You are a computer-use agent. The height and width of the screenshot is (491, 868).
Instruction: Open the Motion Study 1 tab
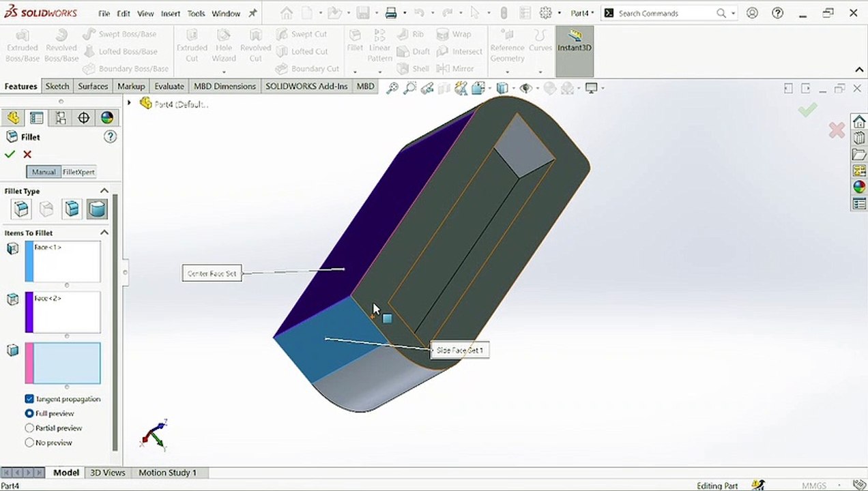(x=167, y=473)
